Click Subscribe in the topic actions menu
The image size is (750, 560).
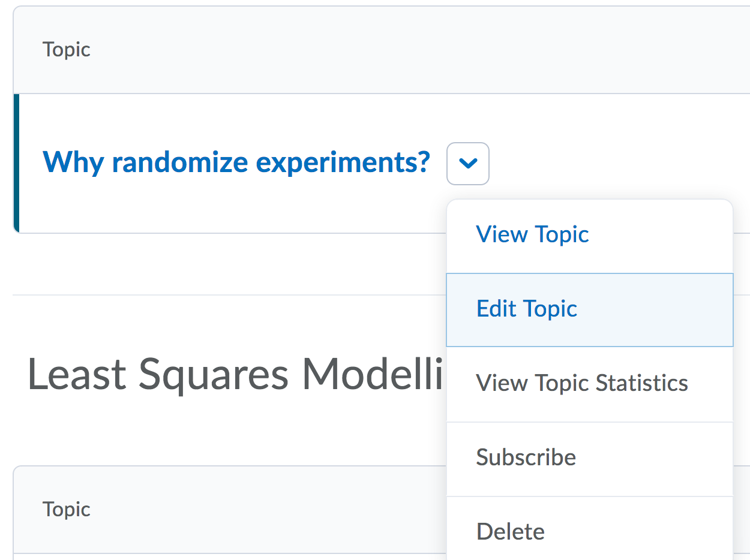pos(526,457)
